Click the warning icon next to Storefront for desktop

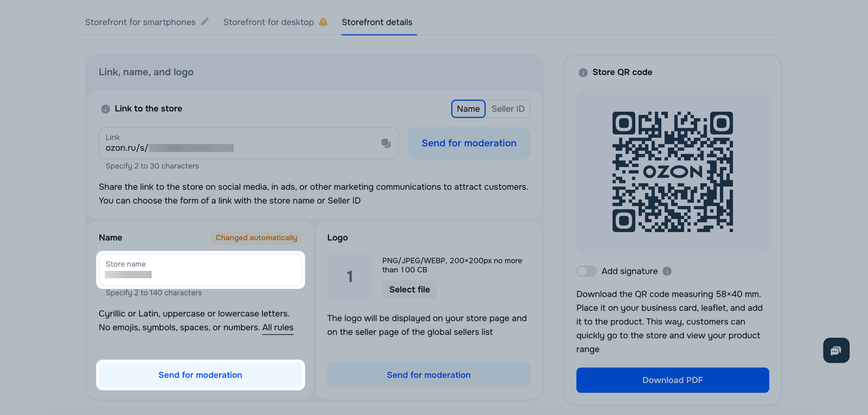pos(323,22)
